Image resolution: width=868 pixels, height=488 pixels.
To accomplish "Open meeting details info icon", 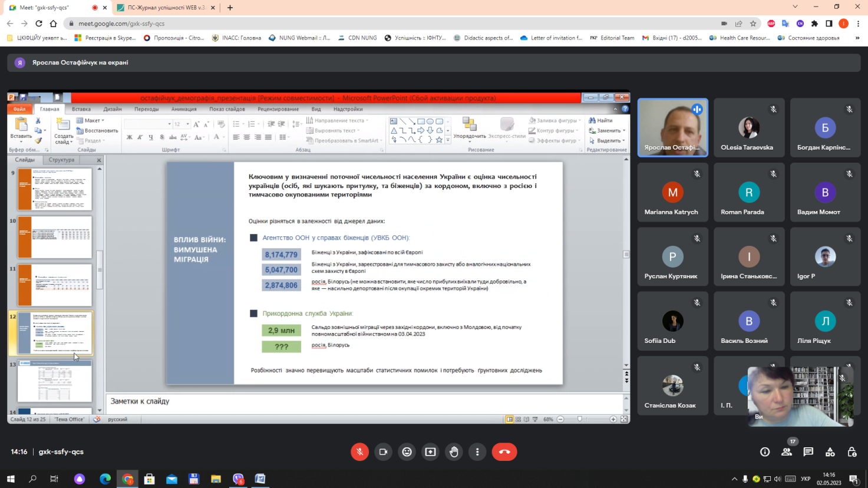I will pyautogui.click(x=765, y=452).
